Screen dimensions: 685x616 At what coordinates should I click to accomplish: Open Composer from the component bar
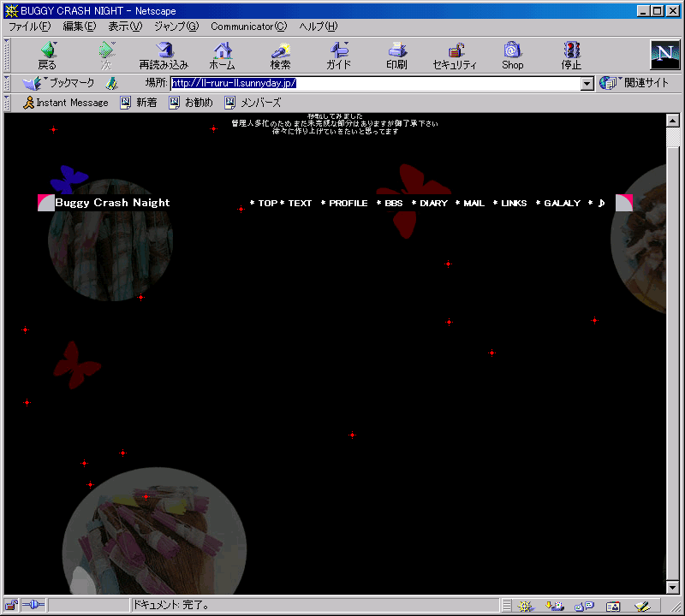643,606
